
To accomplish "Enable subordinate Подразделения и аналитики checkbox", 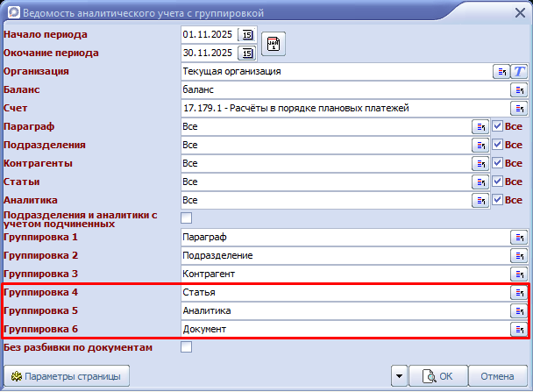I will [x=186, y=217].
